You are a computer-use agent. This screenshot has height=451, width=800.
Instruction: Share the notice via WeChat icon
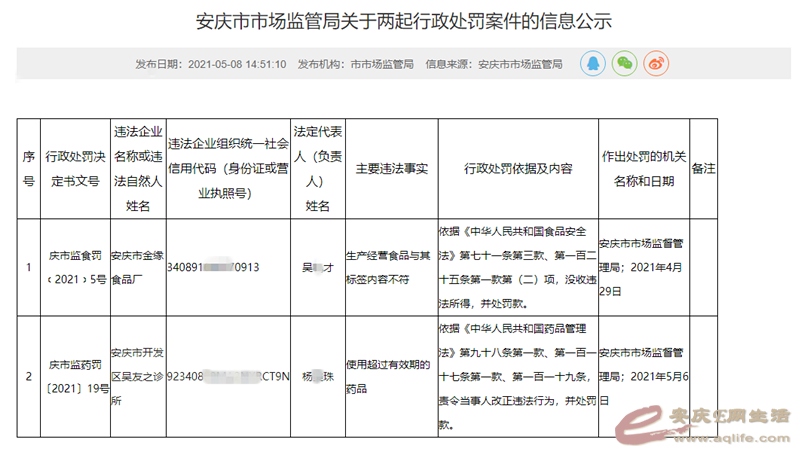tap(624, 64)
